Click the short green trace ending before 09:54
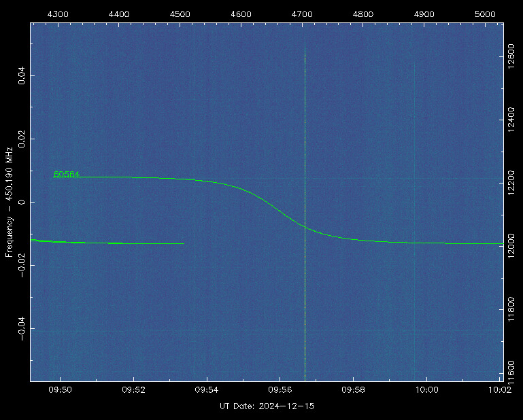Image resolution: width=523 pixels, height=420 pixels. click(107, 243)
